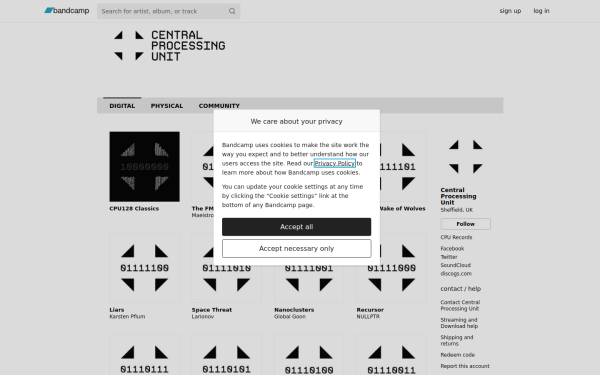Open the Privacy Policy link

[334, 163]
